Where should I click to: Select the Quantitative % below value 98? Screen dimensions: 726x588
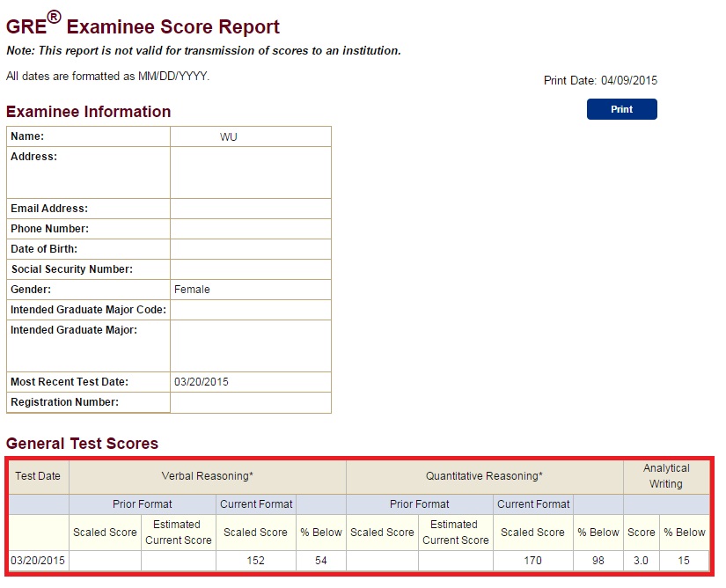(x=598, y=561)
